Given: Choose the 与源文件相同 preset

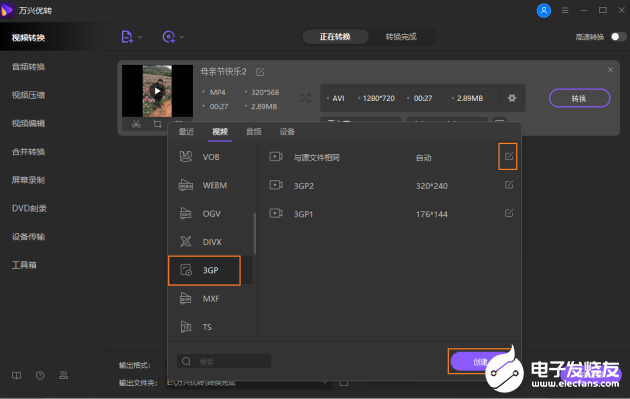Looking at the screenshot, I should coord(388,158).
